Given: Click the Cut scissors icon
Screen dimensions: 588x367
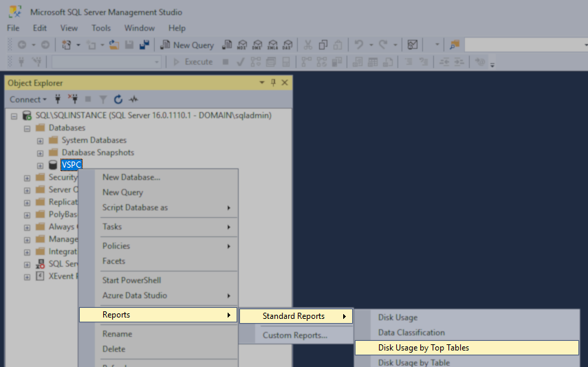Looking at the screenshot, I should click(x=308, y=45).
